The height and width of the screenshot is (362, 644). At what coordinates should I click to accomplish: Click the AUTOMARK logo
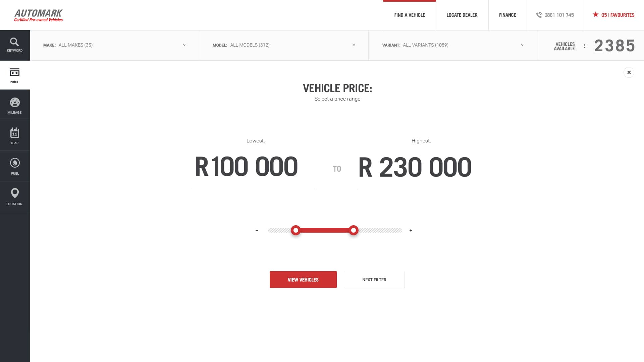click(x=38, y=15)
